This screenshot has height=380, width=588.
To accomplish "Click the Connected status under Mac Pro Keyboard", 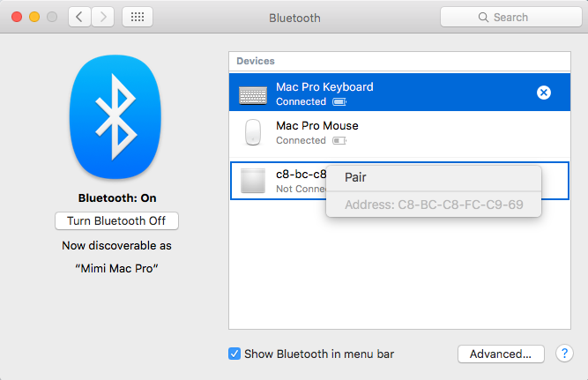I will (301, 101).
